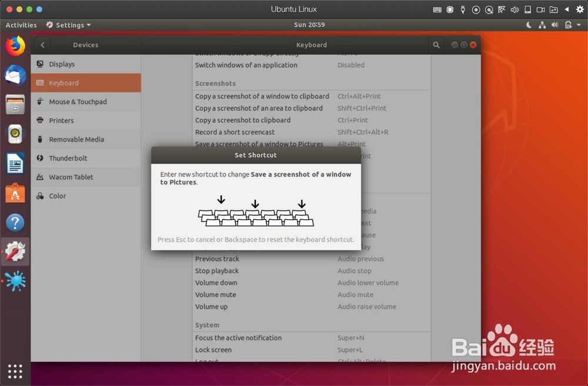The width and height of the screenshot is (588, 386).
Task: Click the VM camera icon in the title bar
Action: click(541, 10)
